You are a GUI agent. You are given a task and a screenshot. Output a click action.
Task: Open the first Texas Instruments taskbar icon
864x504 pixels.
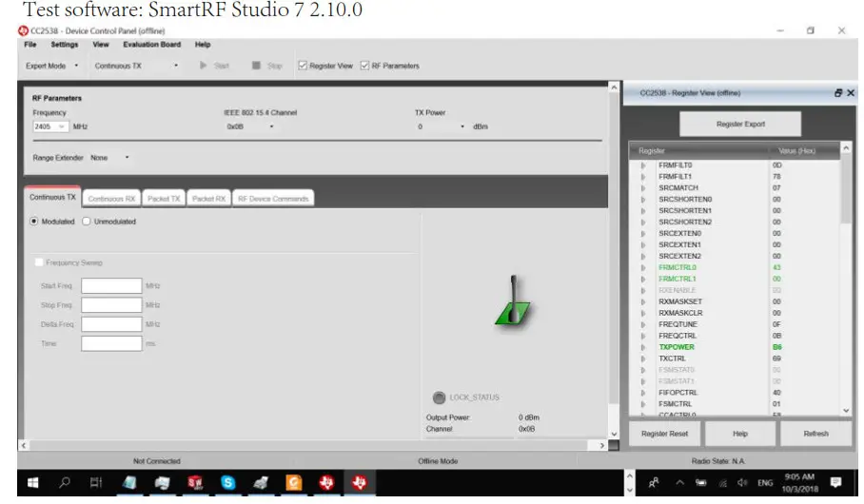coord(326,483)
